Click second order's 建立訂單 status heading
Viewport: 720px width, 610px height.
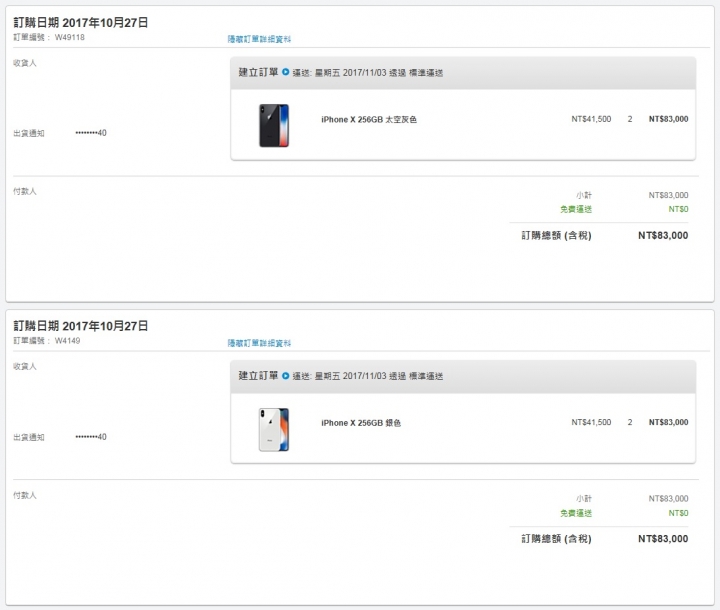point(258,376)
